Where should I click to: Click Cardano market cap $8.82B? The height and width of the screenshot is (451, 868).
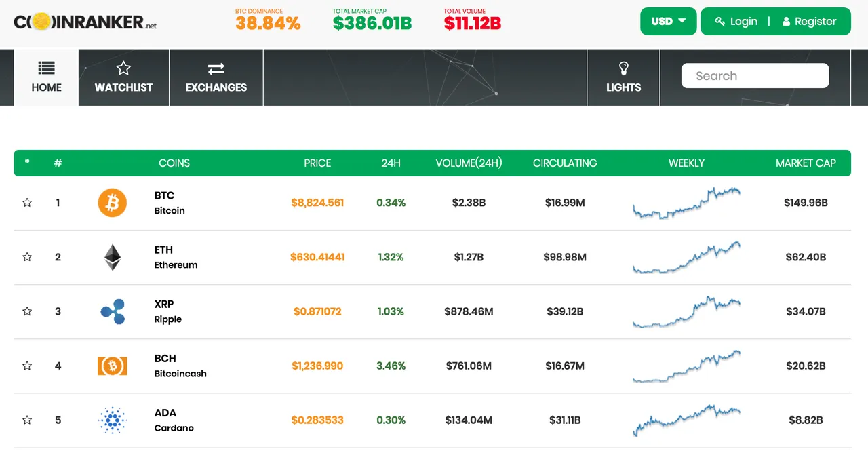pyautogui.click(x=806, y=420)
